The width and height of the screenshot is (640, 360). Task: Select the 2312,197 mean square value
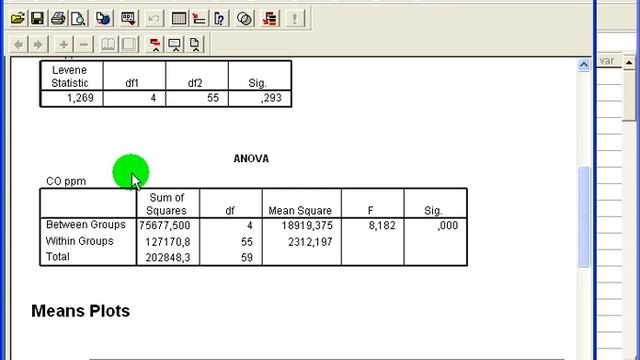[x=310, y=242]
